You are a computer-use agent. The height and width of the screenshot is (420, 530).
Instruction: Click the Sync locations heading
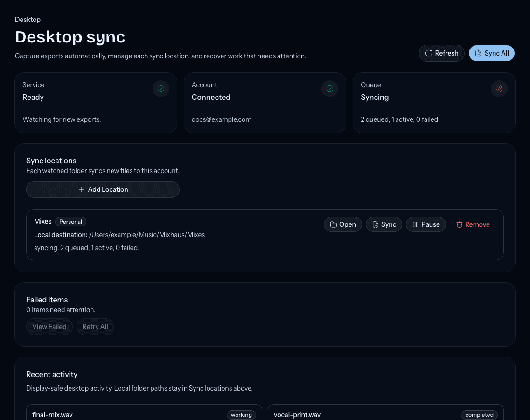pyautogui.click(x=51, y=161)
